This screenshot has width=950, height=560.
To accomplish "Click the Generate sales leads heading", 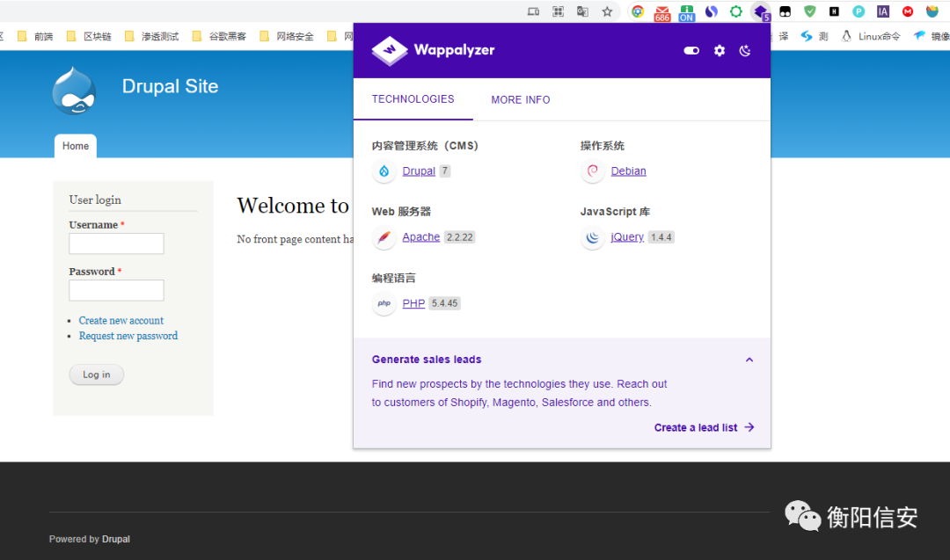I will pyautogui.click(x=427, y=360).
